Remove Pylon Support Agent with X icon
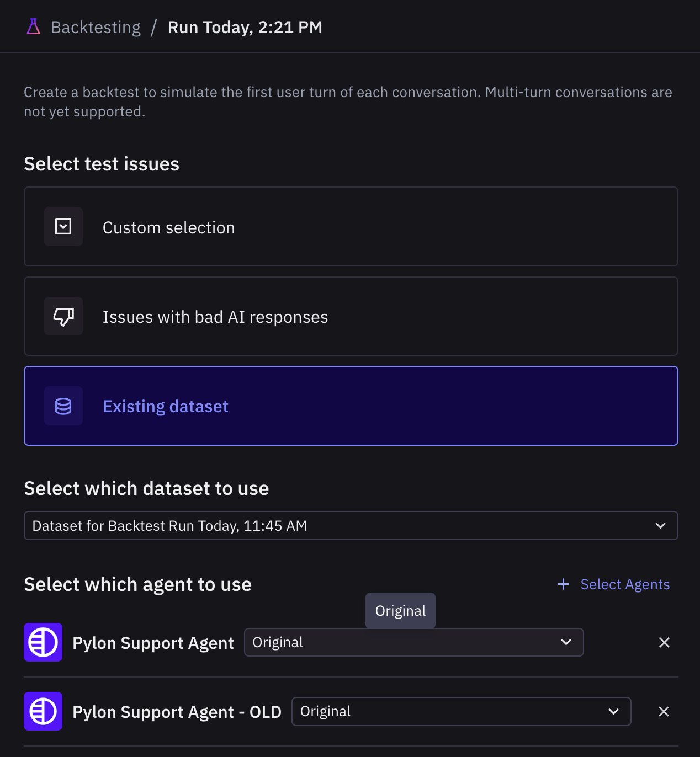The height and width of the screenshot is (757, 700). (x=664, y=642)
